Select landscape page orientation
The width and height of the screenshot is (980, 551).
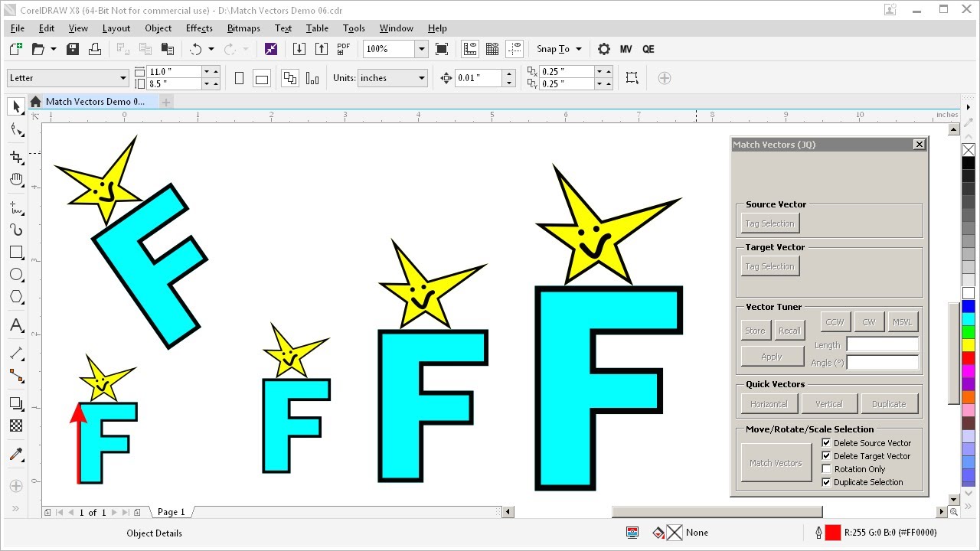coord(262,78)
